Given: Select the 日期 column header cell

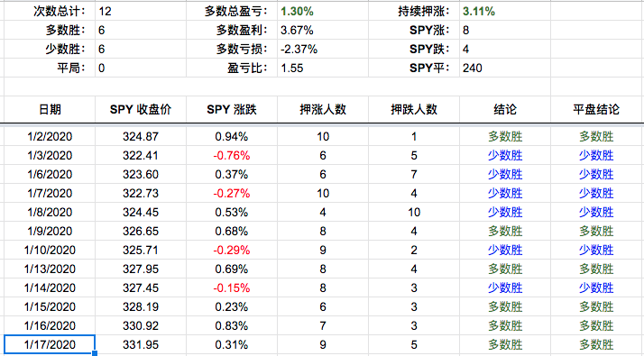Looking at the screenshot, I should coord(50,109).
